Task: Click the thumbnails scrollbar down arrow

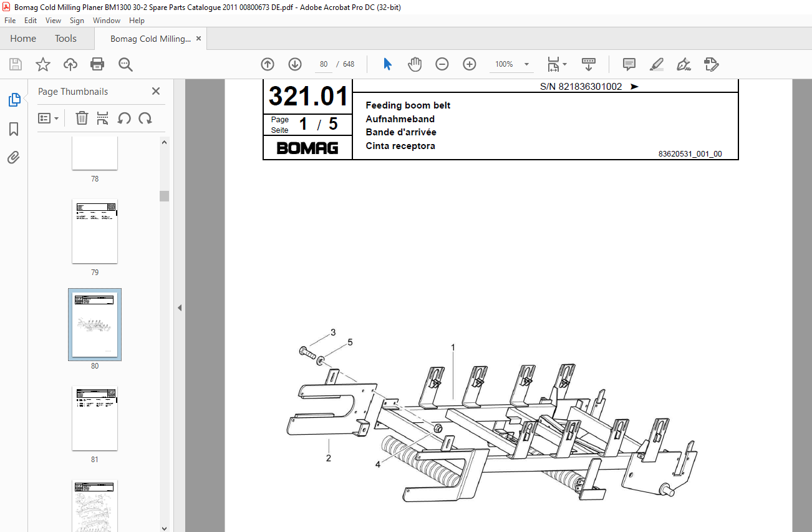Action: tap(165, 527)
